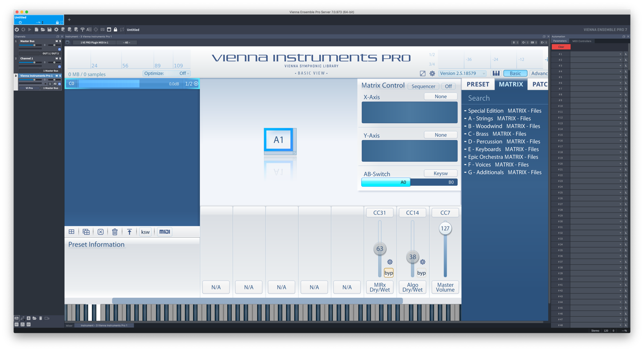Create a new project via the blank-page icon
Viewport: 644px width, 351px height.
pyautogui.click(x=37, y=30)
